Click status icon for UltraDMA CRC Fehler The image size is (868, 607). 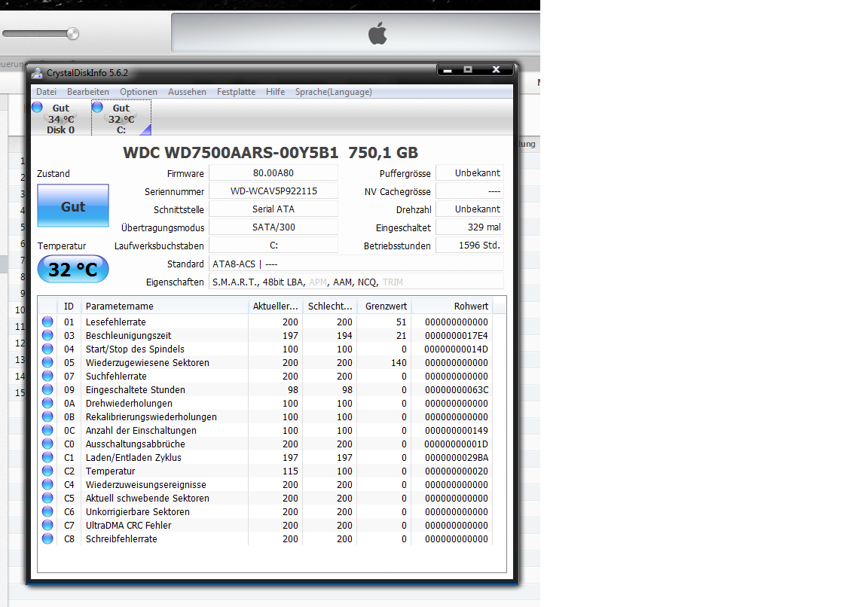coord(47,525)
